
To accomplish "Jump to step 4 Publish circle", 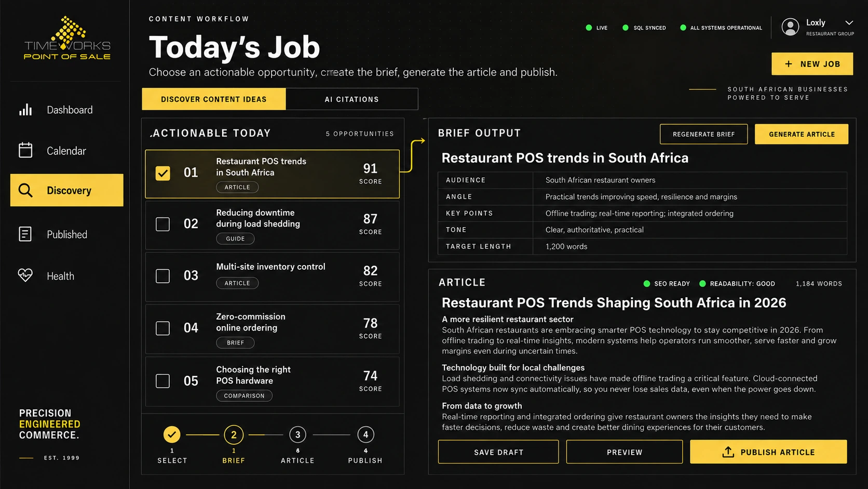I will 365,434.
